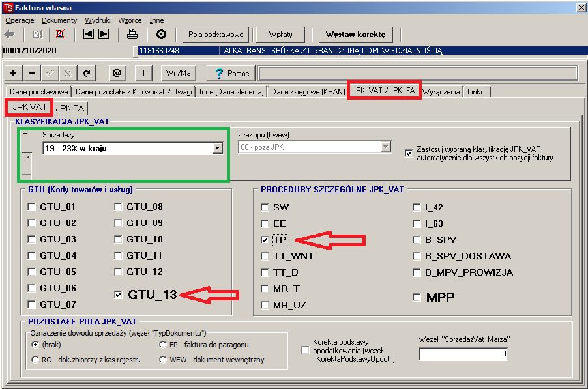Switch to Dane podstawowe tab
The height and width of the screenshot is (389, 588).
(39, 92)
